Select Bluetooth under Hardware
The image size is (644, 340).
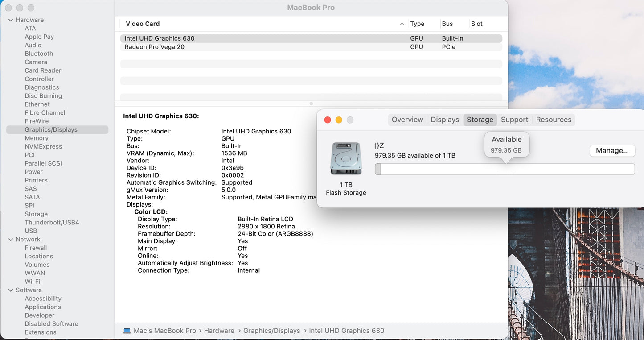(39, 54)
